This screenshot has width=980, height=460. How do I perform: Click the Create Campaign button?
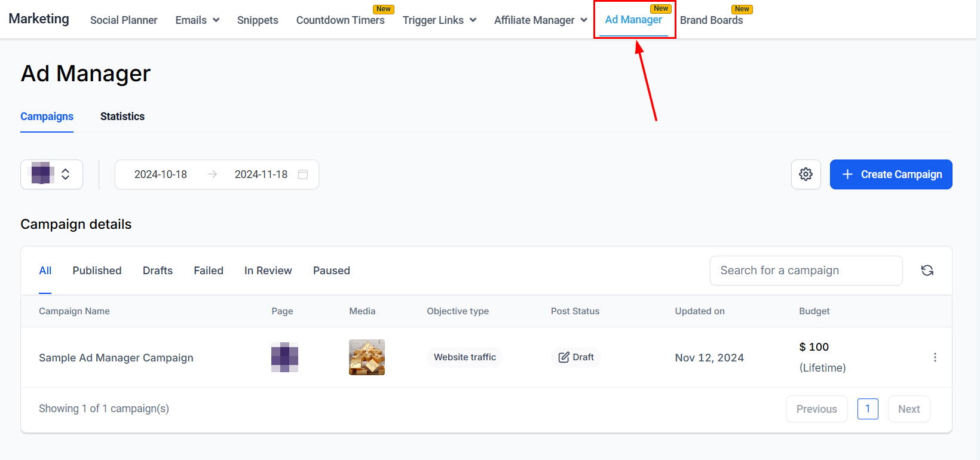click(890, 174)
